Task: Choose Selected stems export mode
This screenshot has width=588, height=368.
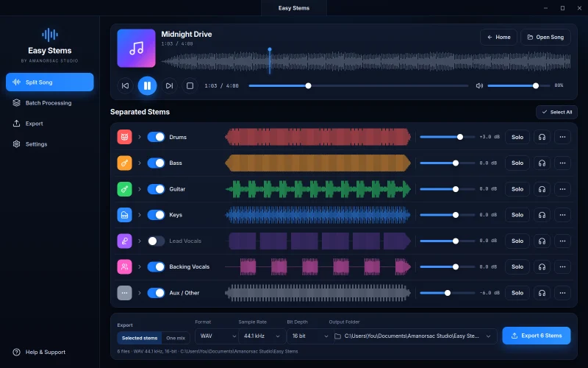Action: click(140, 338)
